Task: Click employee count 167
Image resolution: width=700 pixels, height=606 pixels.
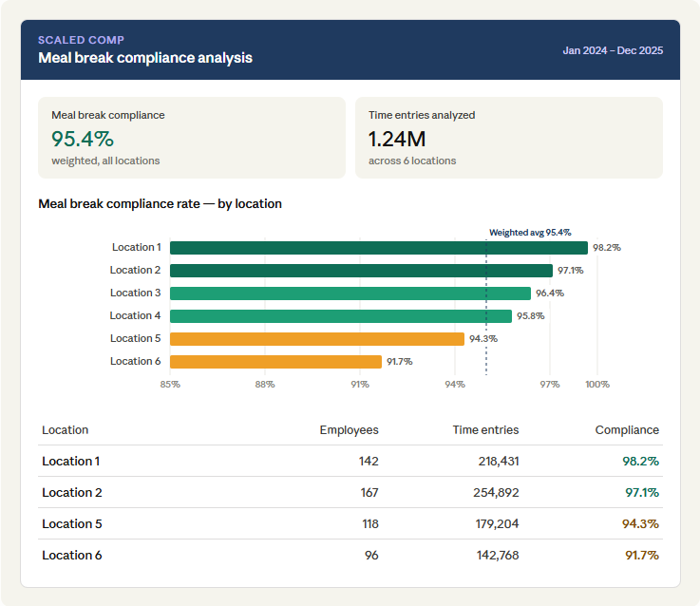Action: [369, 492]
